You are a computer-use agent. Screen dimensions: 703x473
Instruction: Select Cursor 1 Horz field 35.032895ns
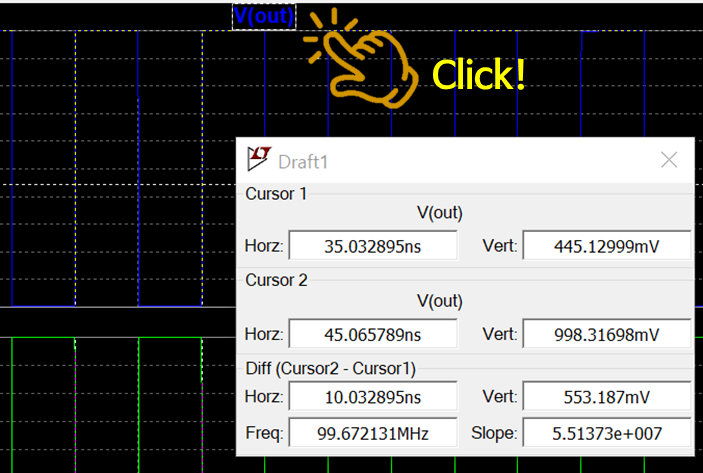[373, 246]
